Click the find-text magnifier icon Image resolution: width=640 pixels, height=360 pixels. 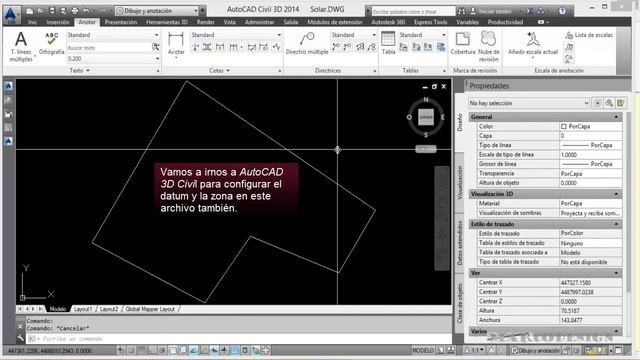coord(156,47)
